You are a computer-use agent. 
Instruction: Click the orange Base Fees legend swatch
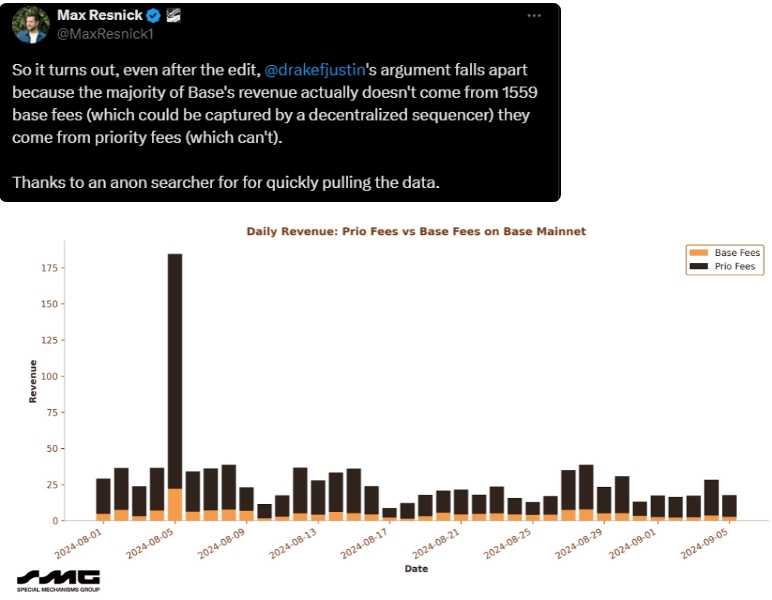tap(698, 253)
